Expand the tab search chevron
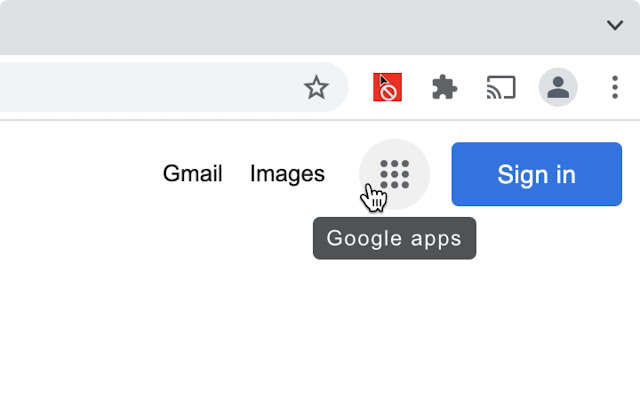This screenshot has width=640, height=400. tap(615, 25)
